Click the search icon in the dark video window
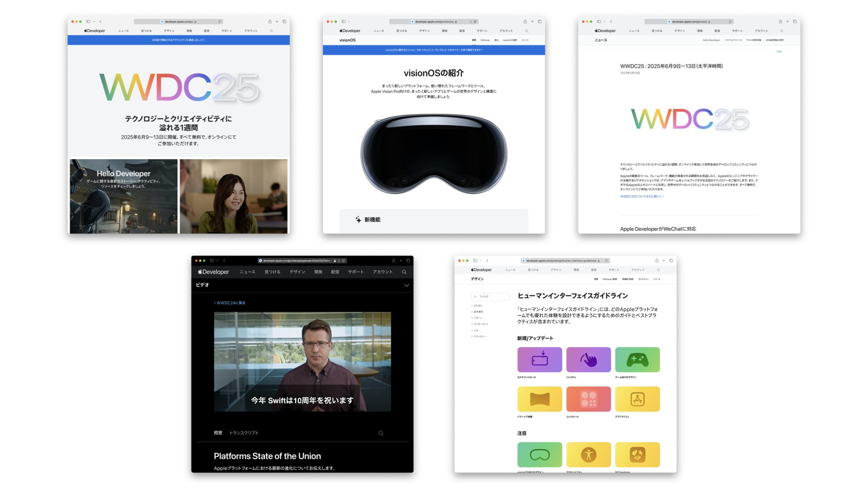868x488 pixels. click(404, 272)
